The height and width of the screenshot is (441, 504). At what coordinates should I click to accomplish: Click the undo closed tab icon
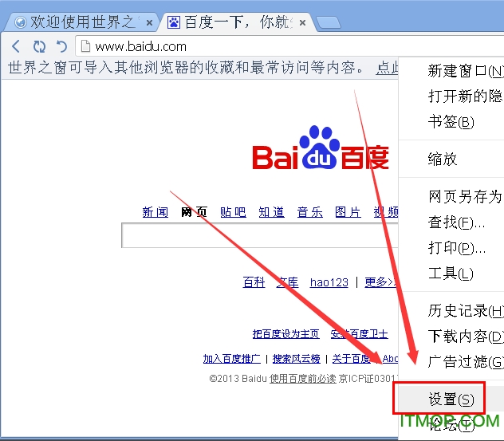61,46
